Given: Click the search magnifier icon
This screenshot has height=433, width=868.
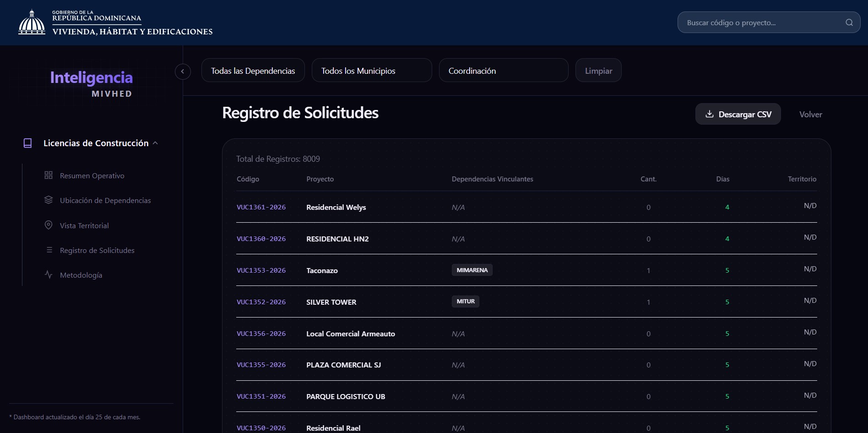Looking at the screenshot, I should point(849,22).
